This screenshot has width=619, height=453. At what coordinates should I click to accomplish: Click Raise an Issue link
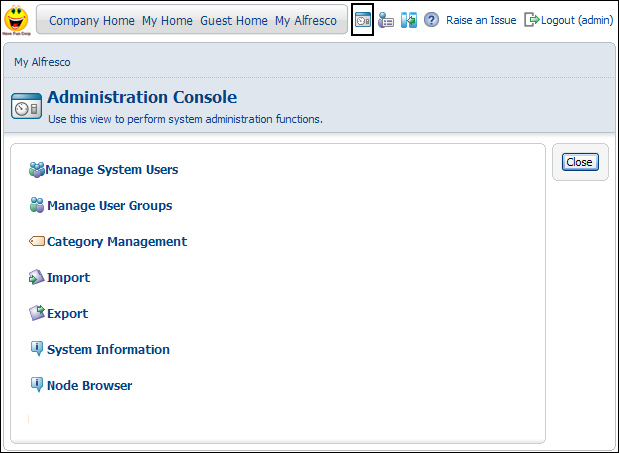pyautogui.click(x=481, y=20)
